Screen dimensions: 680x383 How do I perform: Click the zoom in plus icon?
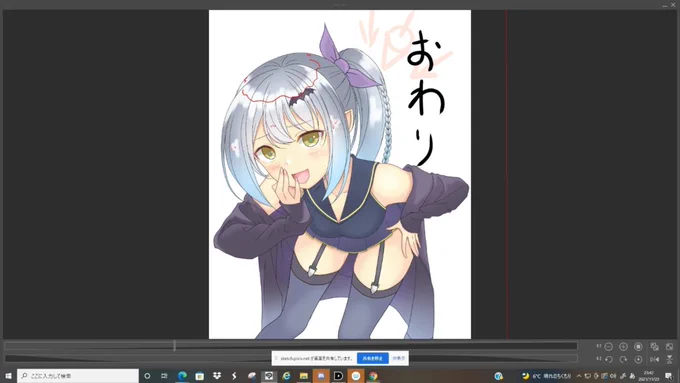(623, 346)
